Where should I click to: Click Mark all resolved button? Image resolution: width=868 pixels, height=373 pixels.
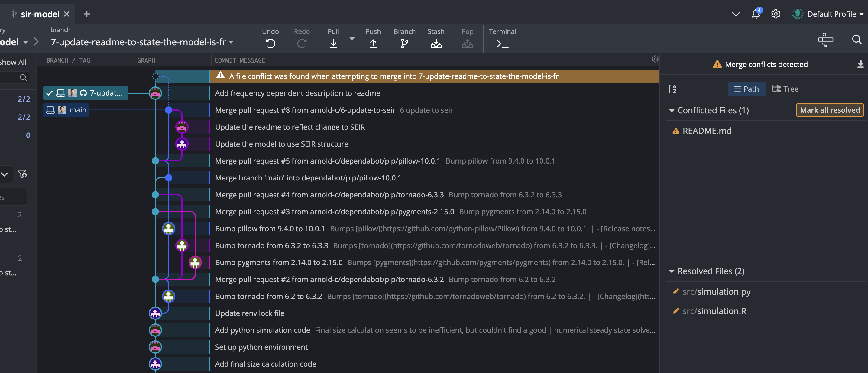[x=830, y=110]
